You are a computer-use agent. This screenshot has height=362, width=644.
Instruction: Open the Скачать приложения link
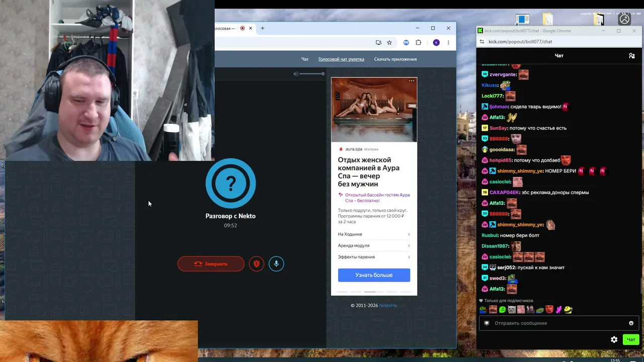(x=395, y=59)
